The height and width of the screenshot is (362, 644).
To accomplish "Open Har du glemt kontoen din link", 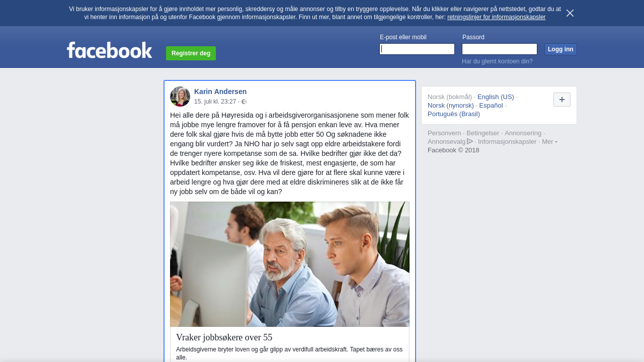I will point(497,61).
